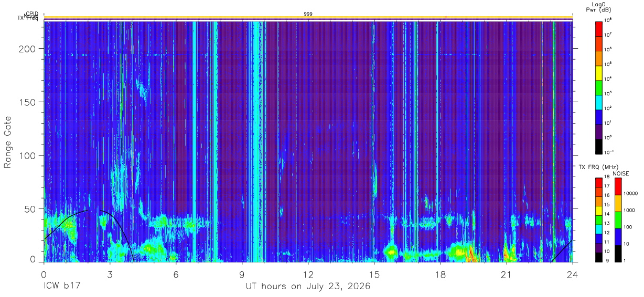Pick yellow segment of Lag0 power colorbar
Viewport: 644px width, 297px height.
tap(599, 72)
